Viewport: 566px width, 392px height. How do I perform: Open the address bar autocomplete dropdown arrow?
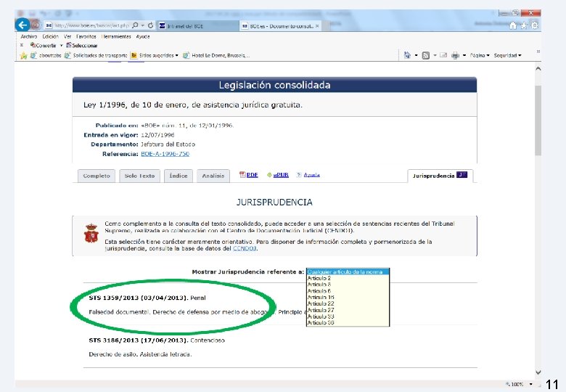[x=142, y=25]
